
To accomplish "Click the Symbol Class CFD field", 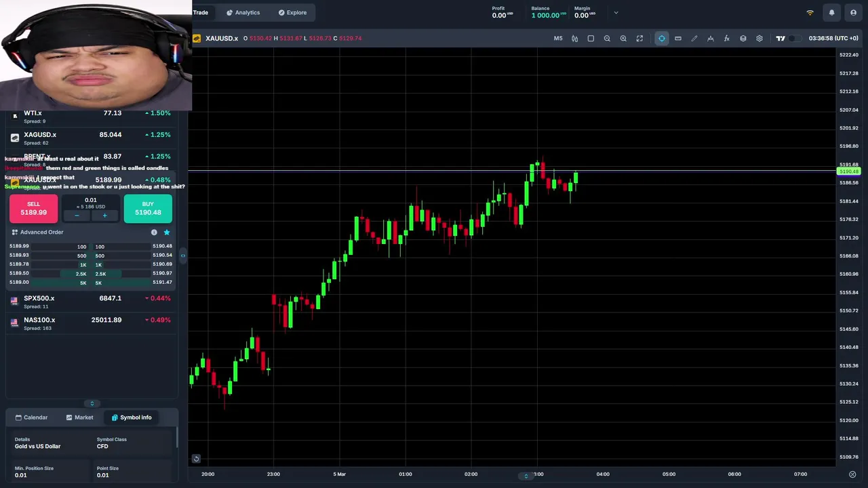I will click(x=133, y=443).
